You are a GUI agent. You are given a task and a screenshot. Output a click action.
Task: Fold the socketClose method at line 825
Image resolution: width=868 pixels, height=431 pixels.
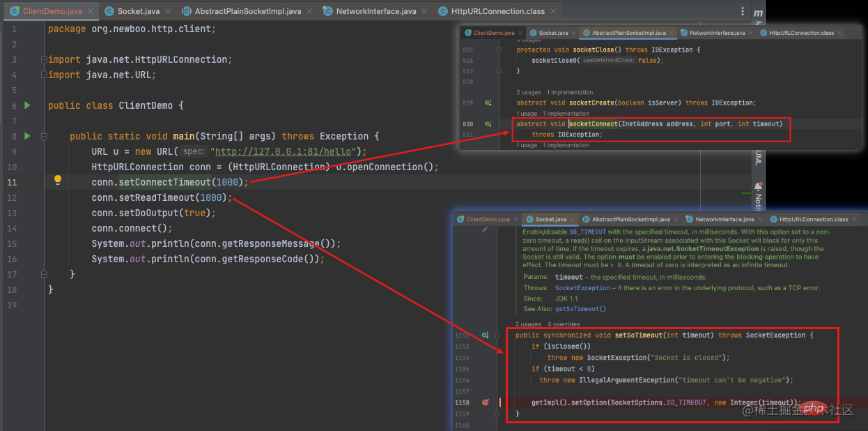pyautogui.click(x=499, y=50)
